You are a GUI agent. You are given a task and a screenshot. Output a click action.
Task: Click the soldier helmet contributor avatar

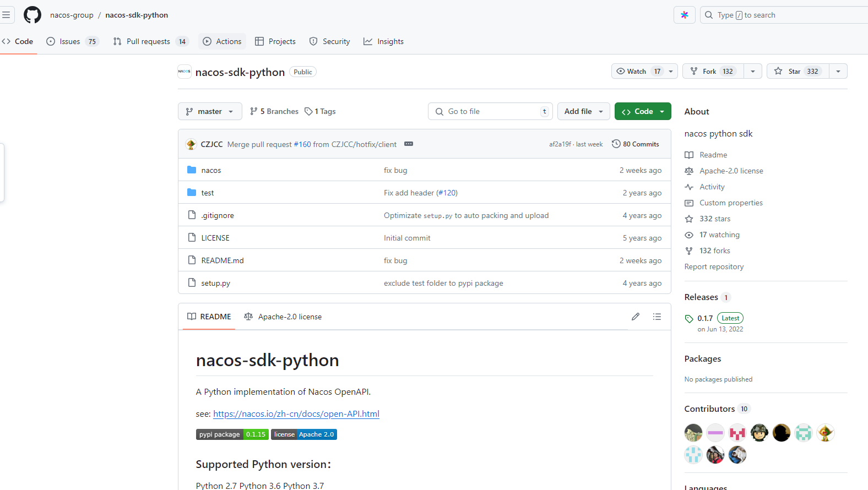click(759, 433)
